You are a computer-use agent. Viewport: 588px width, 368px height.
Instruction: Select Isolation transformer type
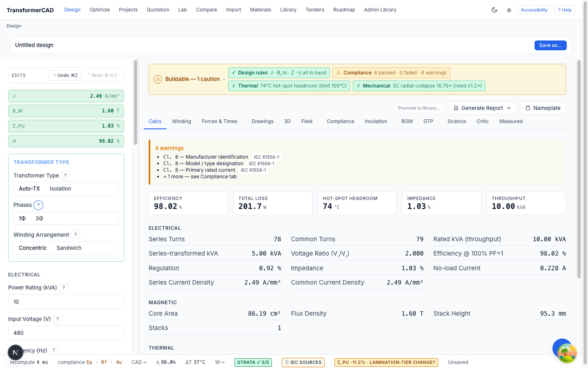(60, 189)
